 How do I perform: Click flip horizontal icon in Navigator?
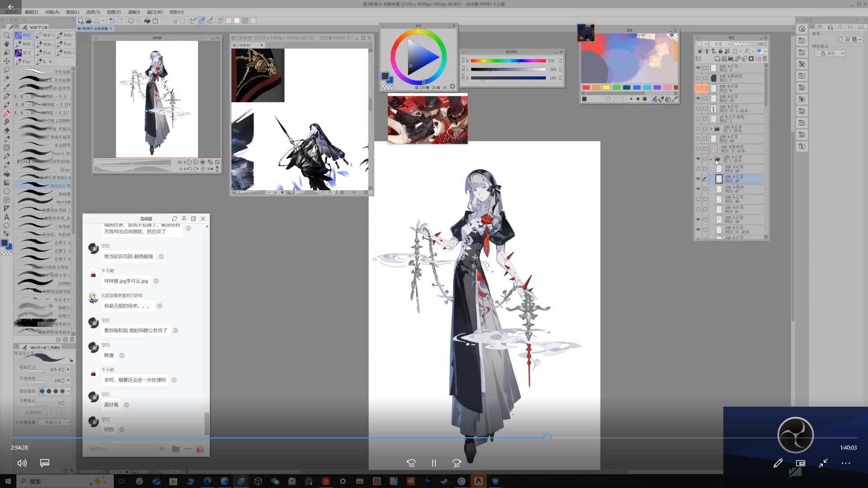tap(210, 169)
